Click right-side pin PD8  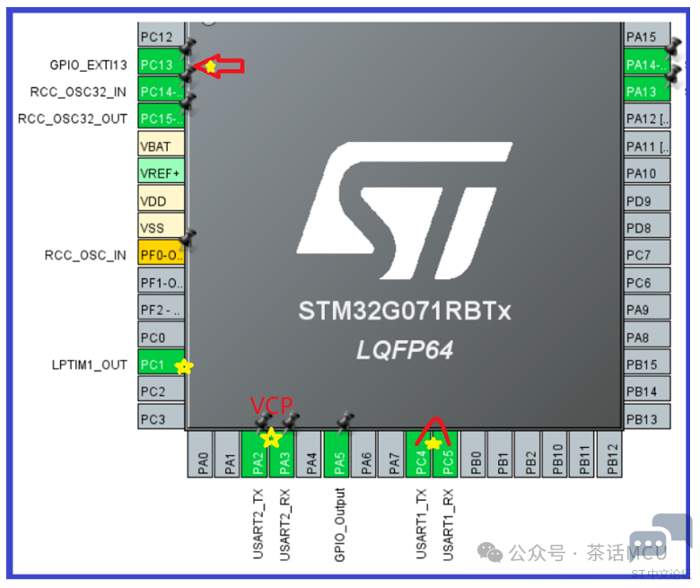click(647, 225)
